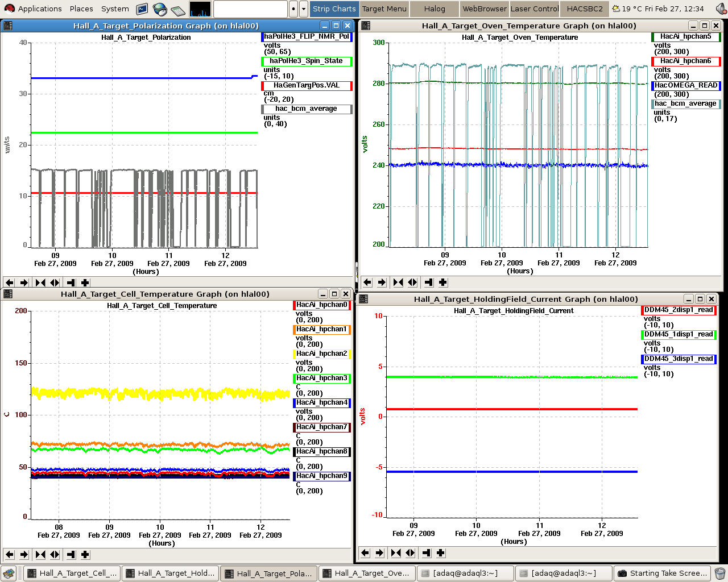Screen dimensions: 728x582
Task: Click the WebBrowser panel button
Action: tap(485, 9)
